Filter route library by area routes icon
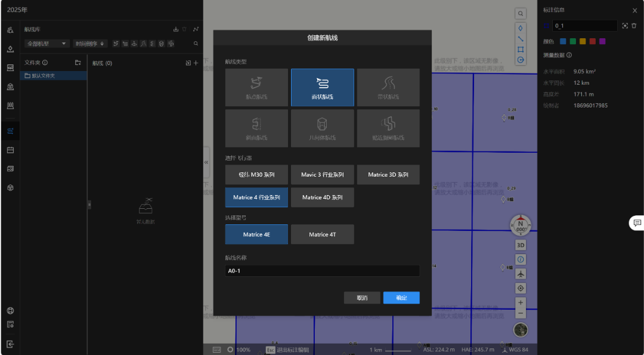The width and height of the screenshot is (644, 355). [125, 44]
